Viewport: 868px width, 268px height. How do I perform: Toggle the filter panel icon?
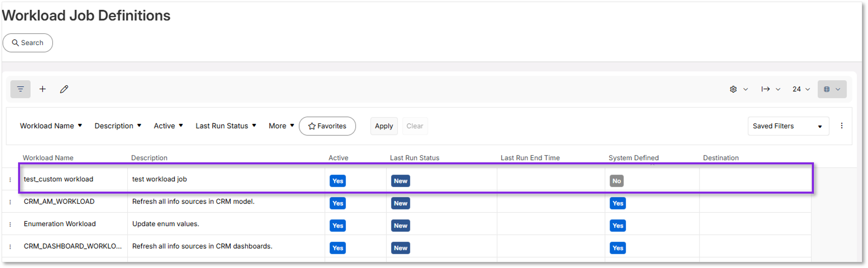[x=20, y=89]
